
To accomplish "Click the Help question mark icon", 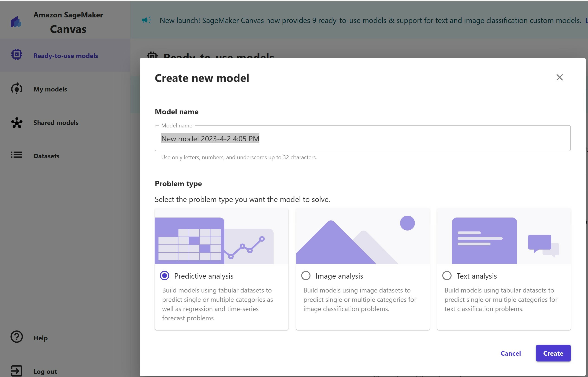I will click(x=17, y=337).
